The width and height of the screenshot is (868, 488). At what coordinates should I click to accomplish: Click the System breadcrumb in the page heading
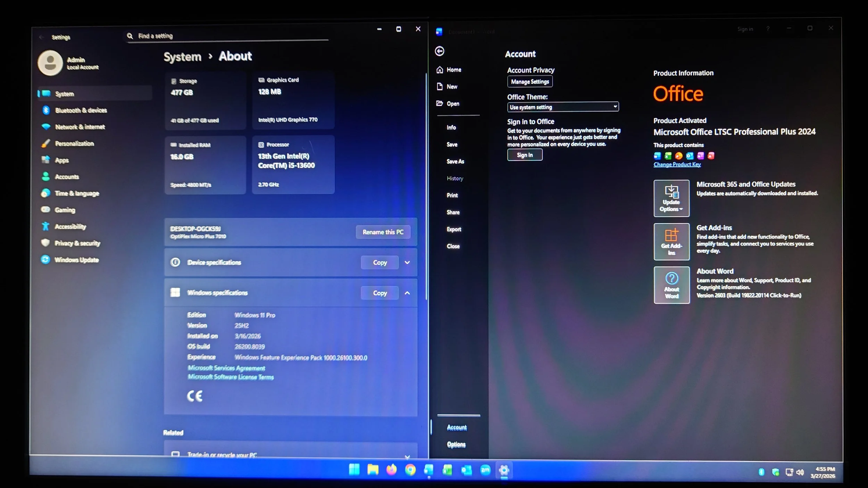point(182,57)
